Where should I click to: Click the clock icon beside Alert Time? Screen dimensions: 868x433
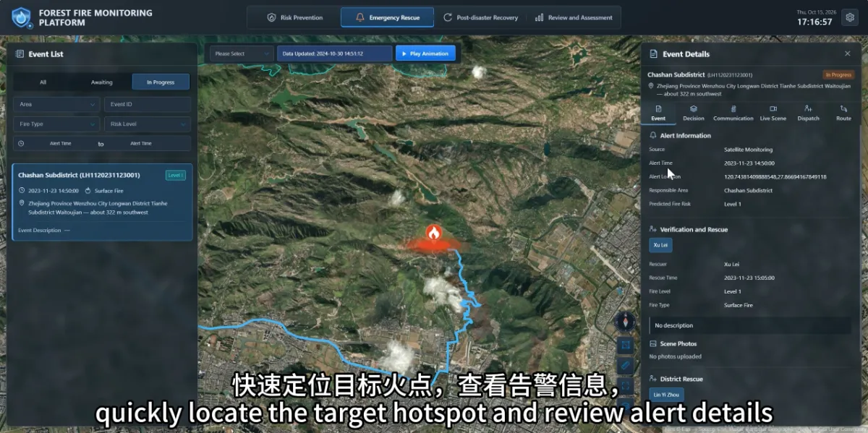[21, 143]
